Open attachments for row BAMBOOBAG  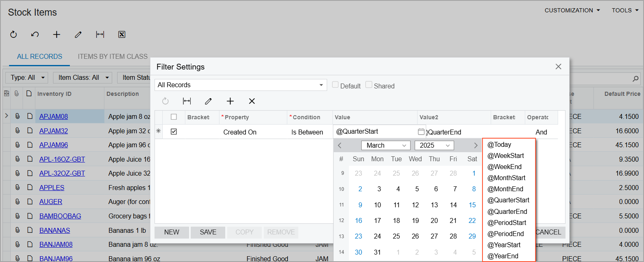pyautogui.click(x=17, y=216)
